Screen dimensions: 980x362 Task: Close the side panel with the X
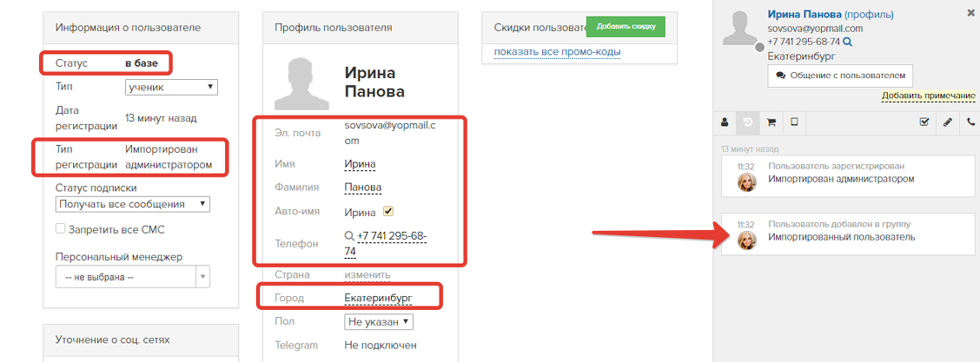pos(970,12)
